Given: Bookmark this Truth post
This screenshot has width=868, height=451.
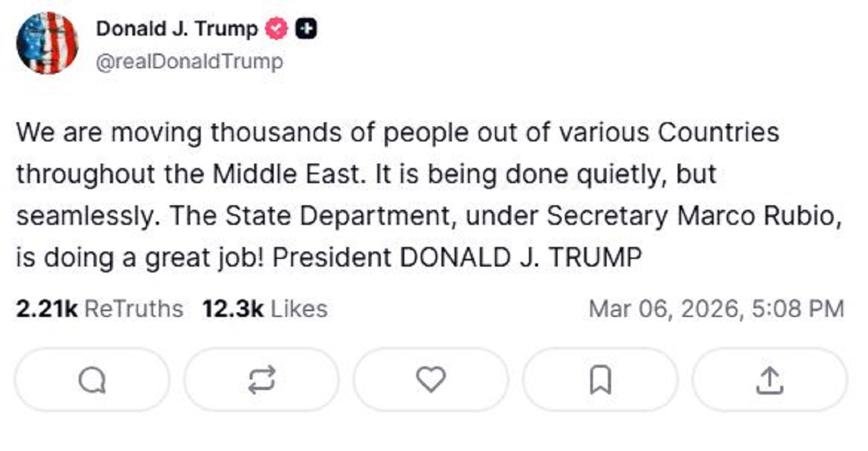Looking at the screenshot, I should (x=600, y=380).
